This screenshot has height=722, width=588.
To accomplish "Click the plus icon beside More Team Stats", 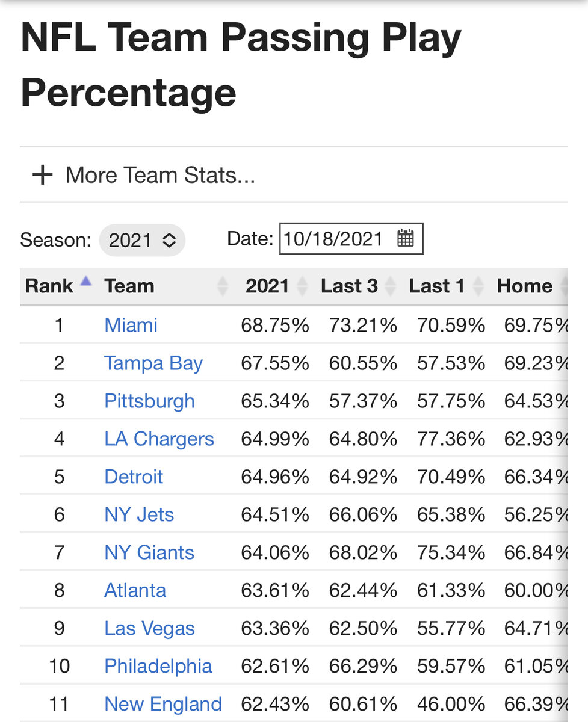I will (x=42, y=175).
